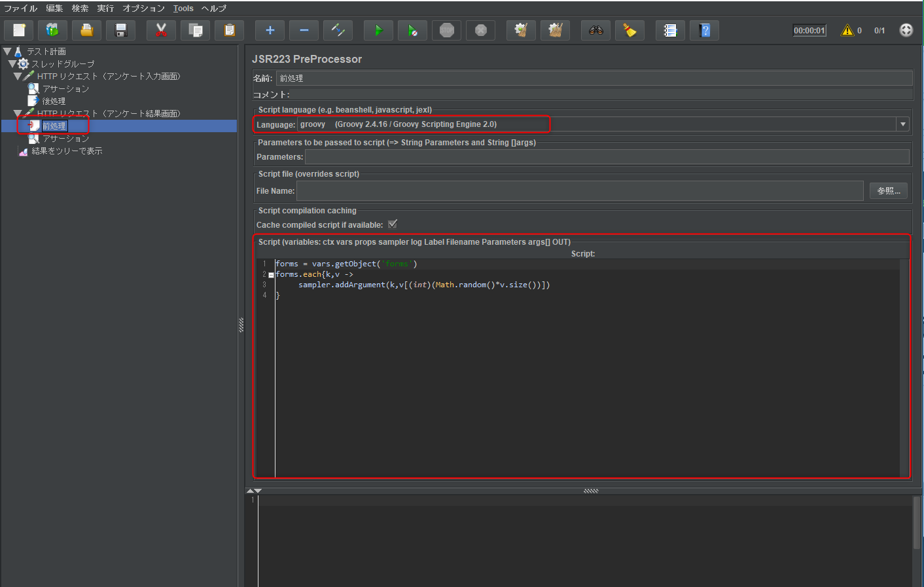Screen dimensions: 924x587
Task: Open the オプション menu
Action: coord(143,9)
